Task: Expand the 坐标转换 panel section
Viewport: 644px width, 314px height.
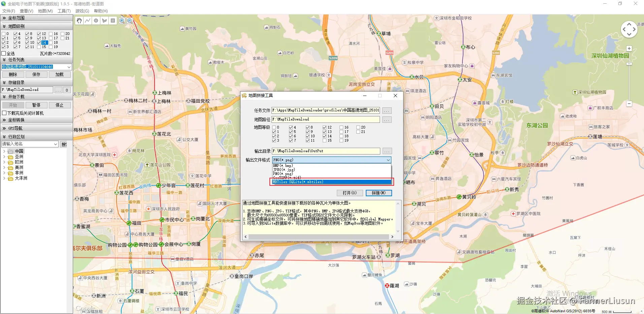Action: pyautogui.click(x=36, y=120)
